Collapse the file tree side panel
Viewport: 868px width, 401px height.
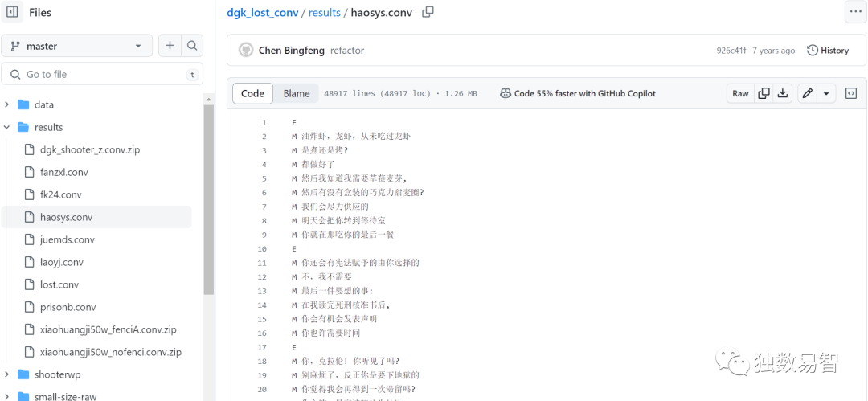click(x=12, y=12)
